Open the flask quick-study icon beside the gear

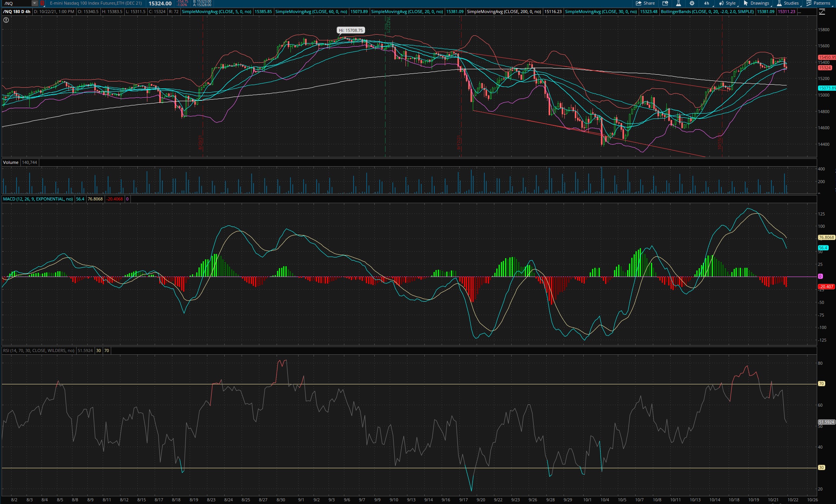[x=679, y=3]
